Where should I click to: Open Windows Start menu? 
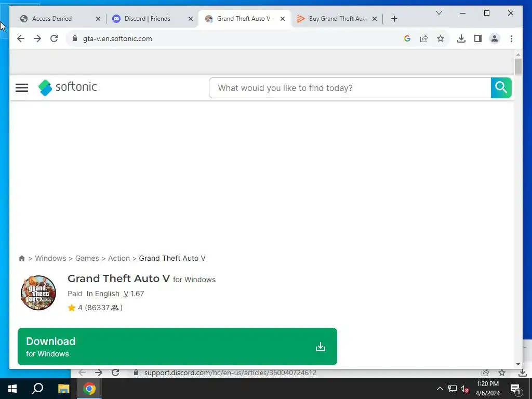[12, 389]
